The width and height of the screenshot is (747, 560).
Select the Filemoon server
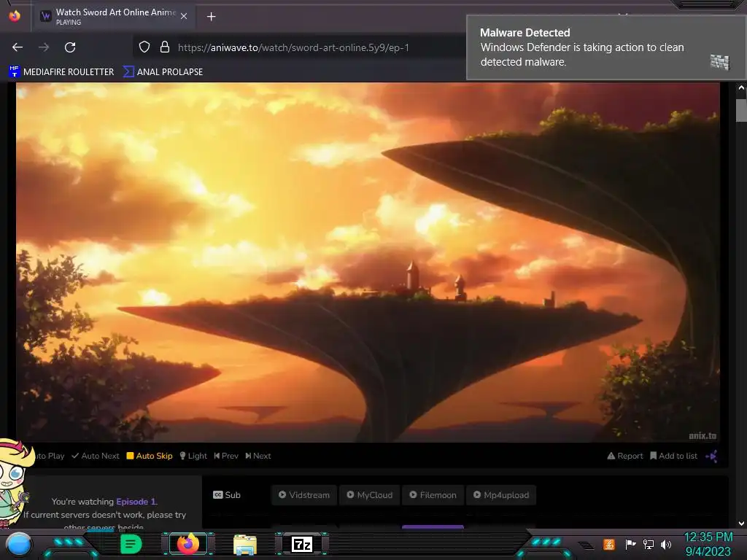433,495
